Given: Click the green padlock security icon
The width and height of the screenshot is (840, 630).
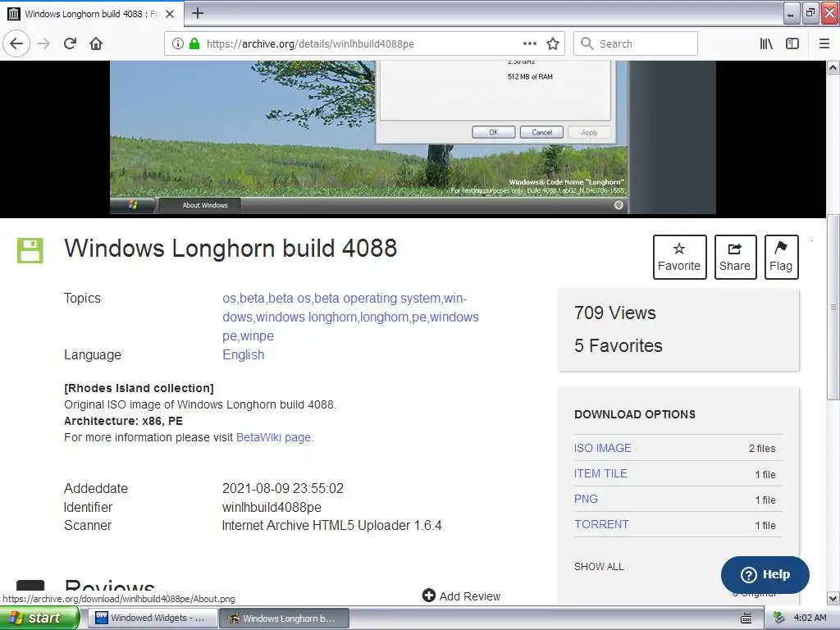Looking at the screenshot, I should 194,43.
